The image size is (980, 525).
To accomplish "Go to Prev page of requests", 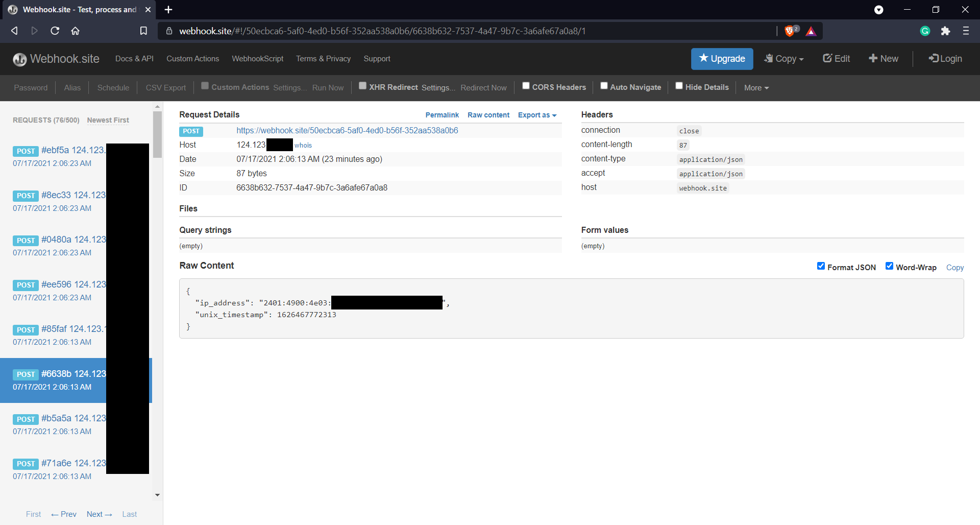I will pyautogui.click(x=64, y=514).
